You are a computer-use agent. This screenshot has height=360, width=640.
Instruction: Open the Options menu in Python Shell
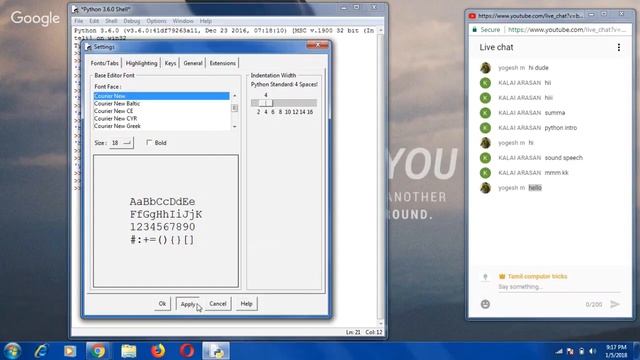[x=156, y=21]
